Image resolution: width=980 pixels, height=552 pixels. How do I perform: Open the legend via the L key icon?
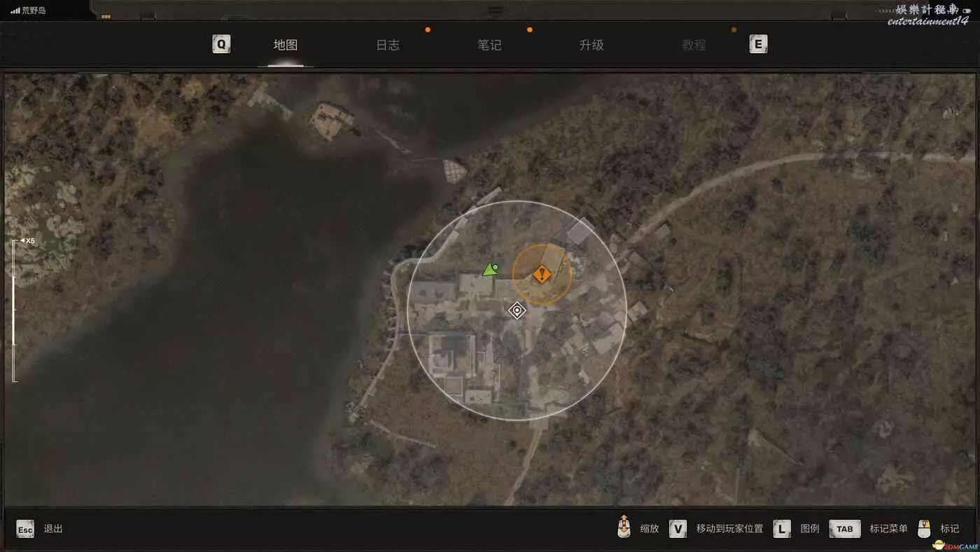click(782, 529)
